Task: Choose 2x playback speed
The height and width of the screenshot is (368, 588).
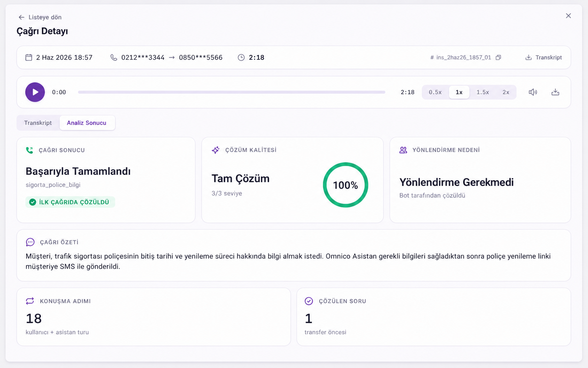Action: 506,92
